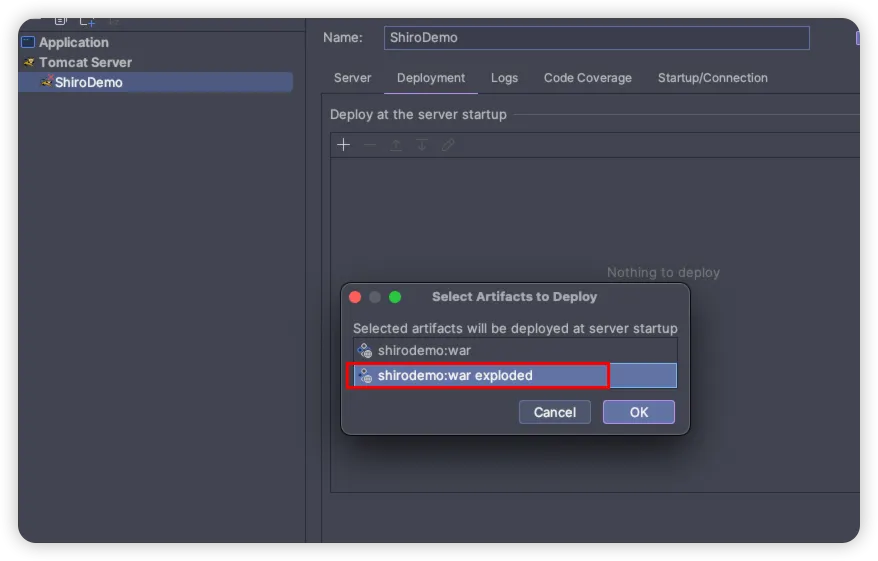Screen dimensions: 878x561
Task: Click the copy configuration icon in sidebar toolbar
Action: (x=61, y=20)
